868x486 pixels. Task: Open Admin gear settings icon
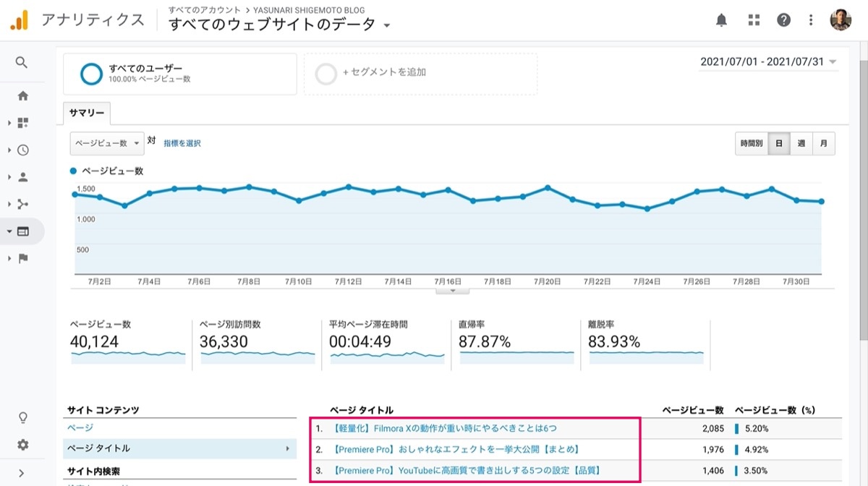point(23,445)
